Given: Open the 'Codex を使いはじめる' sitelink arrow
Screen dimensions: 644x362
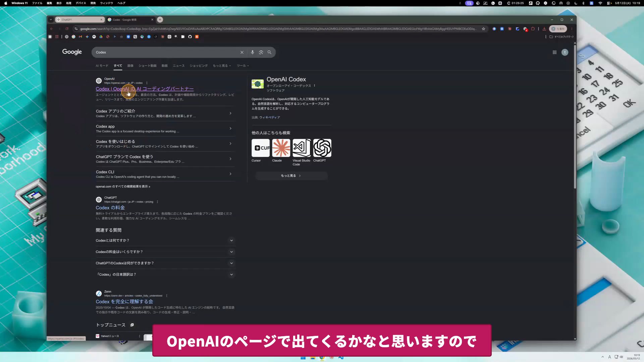Looking at the screenshot, I should [x=230, y=143].
